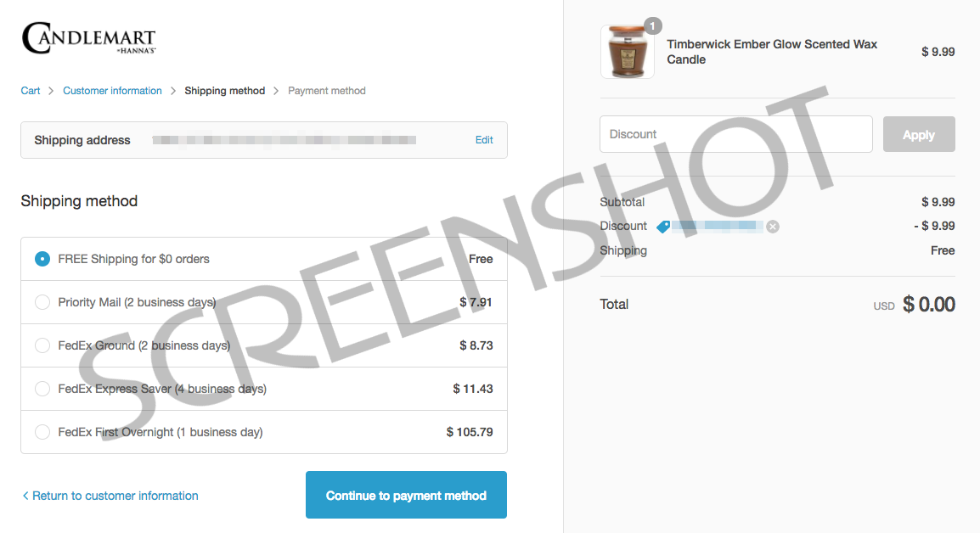
Task: Click the Payment method breadcrumb
Action: click(x=327, y=91)
